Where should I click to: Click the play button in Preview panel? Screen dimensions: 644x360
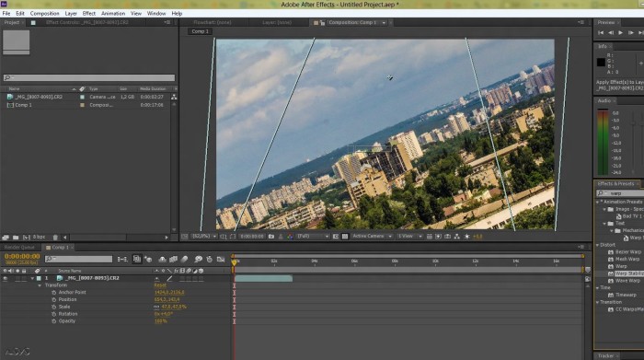(x=621, y=32)
